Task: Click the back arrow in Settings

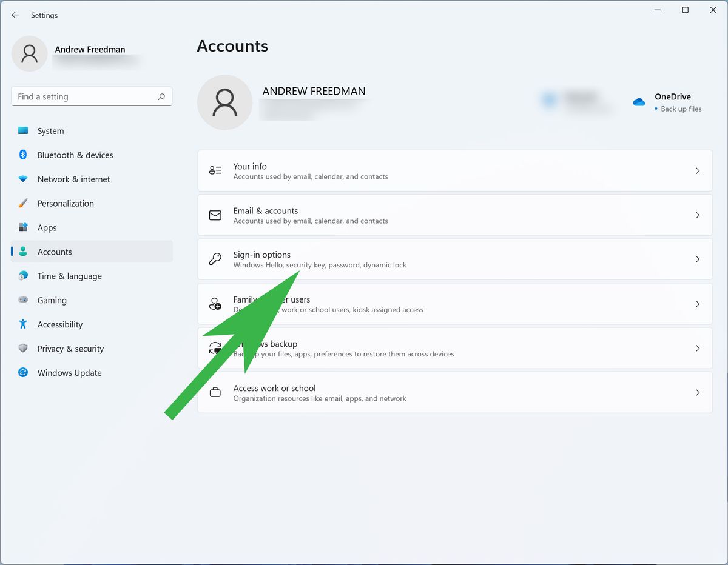Action: (x=15, y=15)
